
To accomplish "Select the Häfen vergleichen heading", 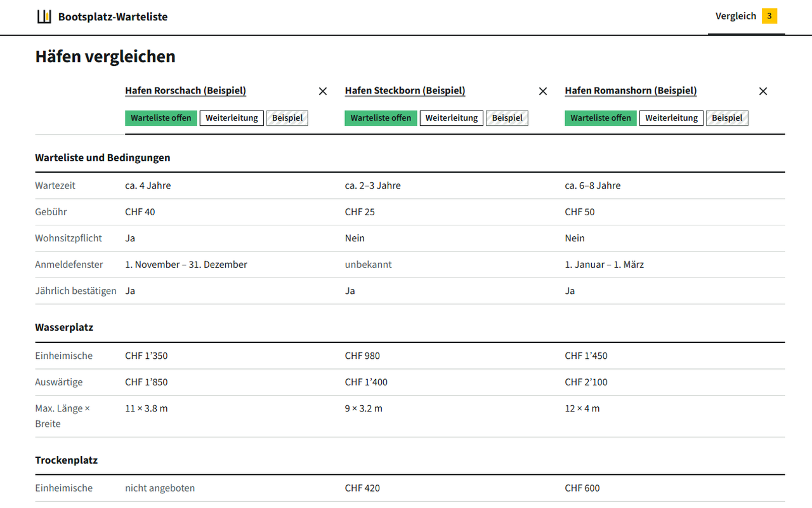I will tap(105, 57).
